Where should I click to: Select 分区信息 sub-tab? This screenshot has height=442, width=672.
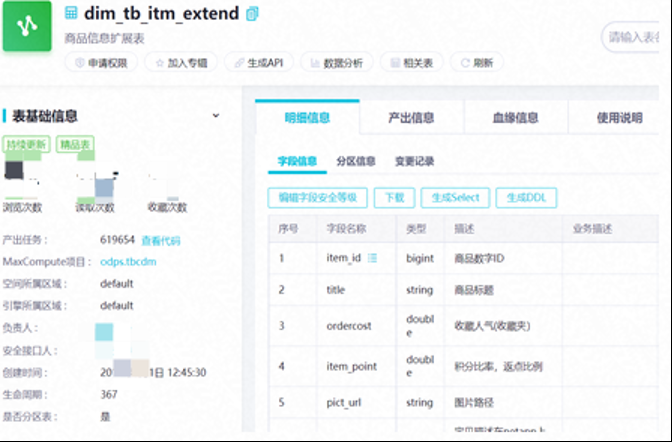pyautogui.click(x=356, y=161)
